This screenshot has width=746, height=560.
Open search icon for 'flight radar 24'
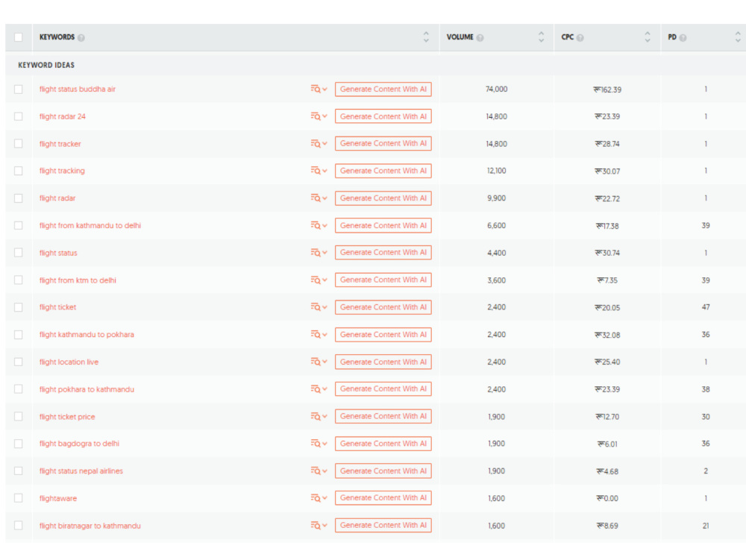(319, 116)
